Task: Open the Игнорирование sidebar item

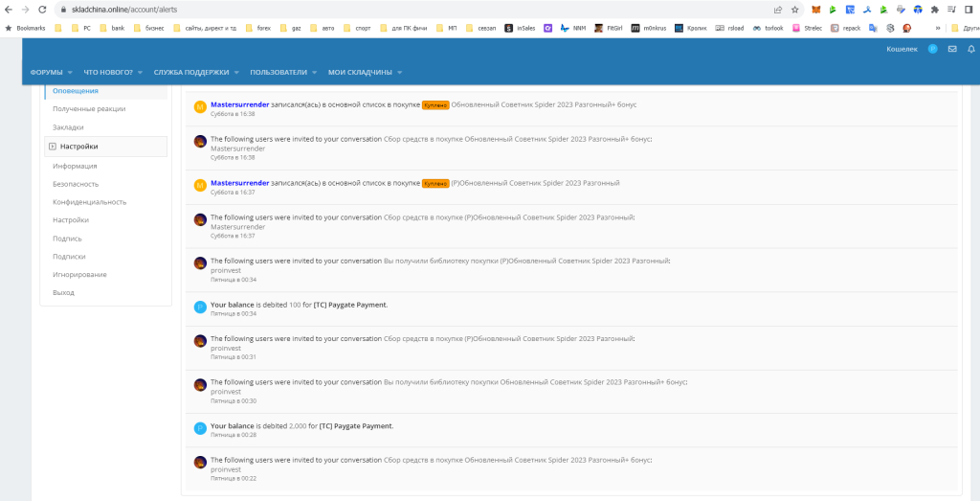Action: (x=79, y=275)
